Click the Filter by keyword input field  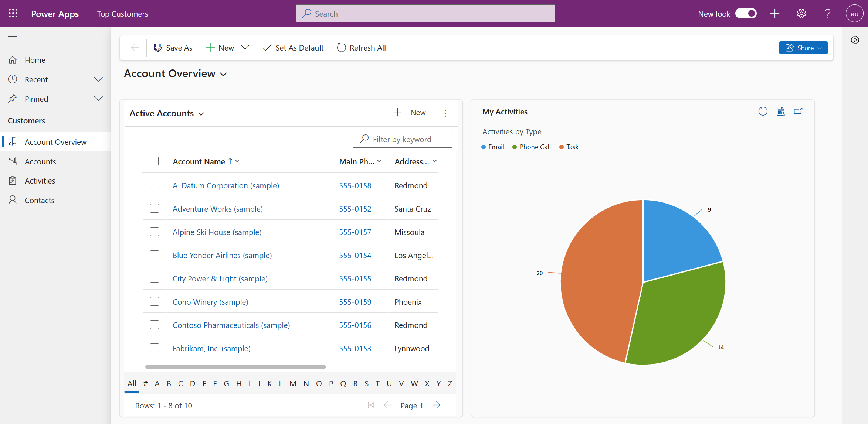coord(402,139)
